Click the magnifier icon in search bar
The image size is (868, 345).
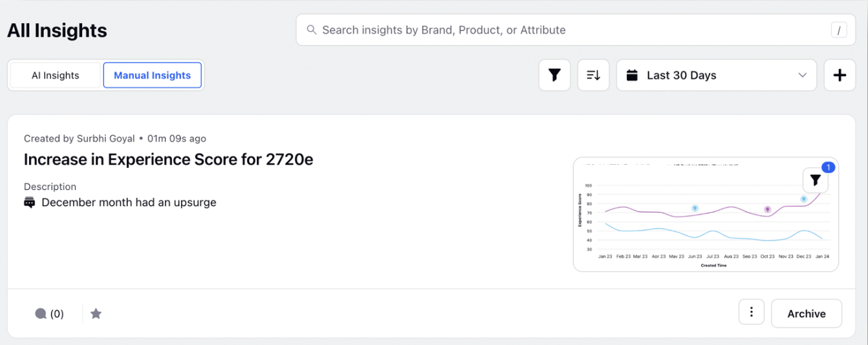tap(311, 30)
